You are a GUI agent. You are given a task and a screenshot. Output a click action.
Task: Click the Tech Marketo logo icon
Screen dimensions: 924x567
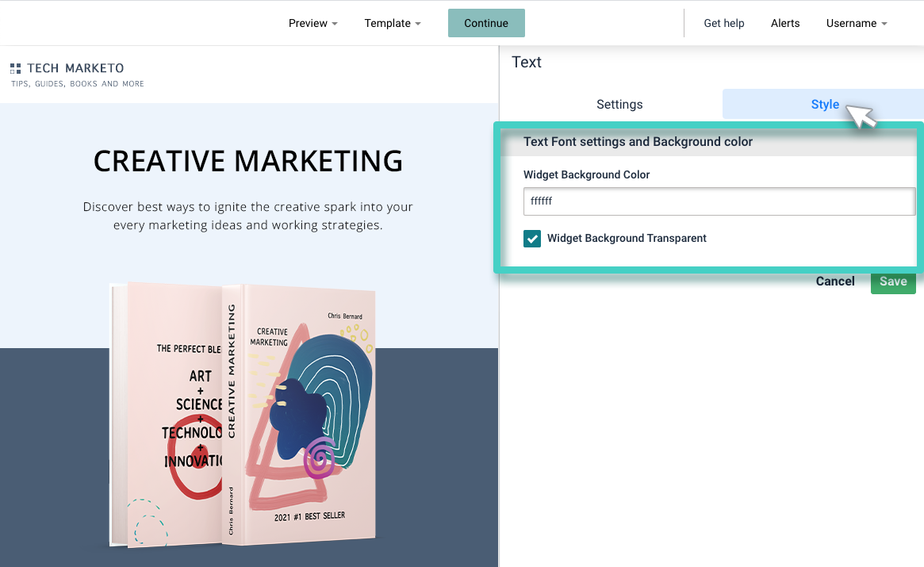tap(15, 68)
